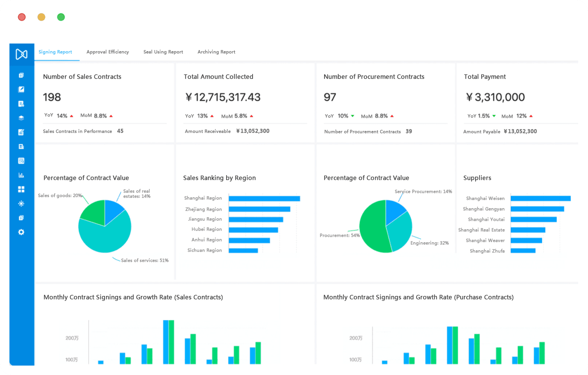This screenshot has height=375, width=588.
Task: Click the red arrow beside YoY 14%
Action: (72, 116)
